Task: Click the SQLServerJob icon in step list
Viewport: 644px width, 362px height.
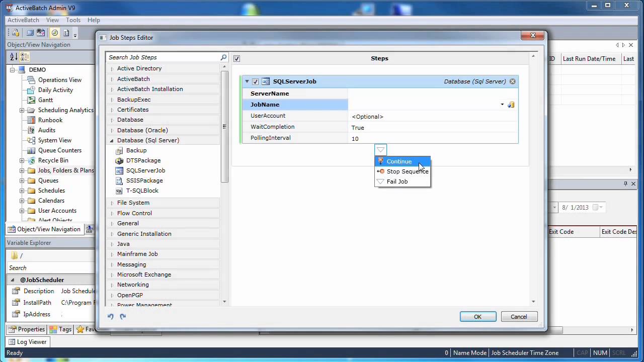Action: coord(119,170)
